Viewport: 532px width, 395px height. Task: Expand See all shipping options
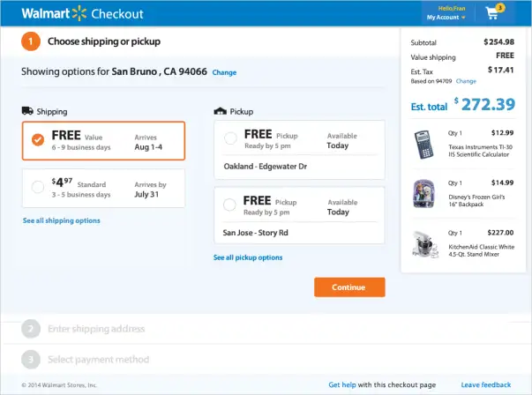61,220
